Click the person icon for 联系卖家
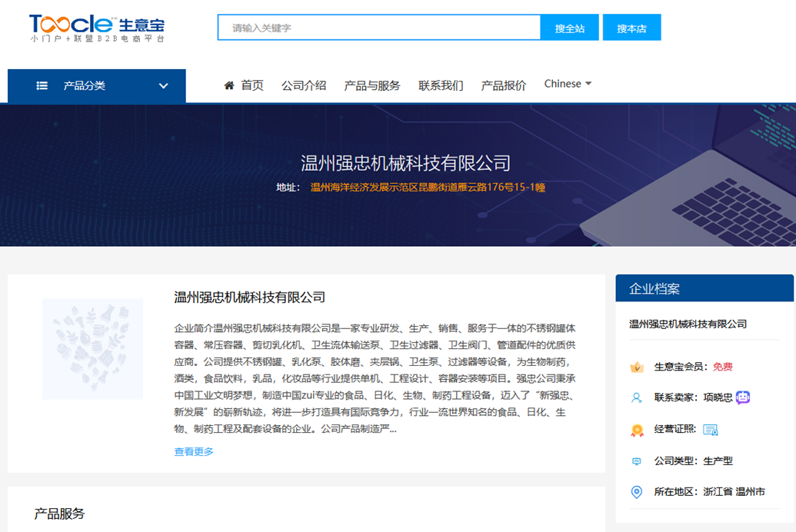796x532 pixels. click(636, 397)
